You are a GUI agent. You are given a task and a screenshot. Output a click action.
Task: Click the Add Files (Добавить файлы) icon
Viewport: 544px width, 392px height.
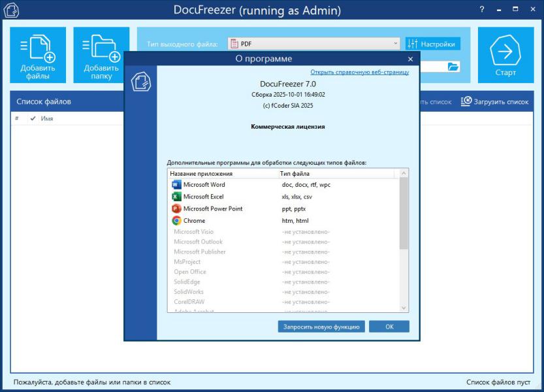[37, 55]
